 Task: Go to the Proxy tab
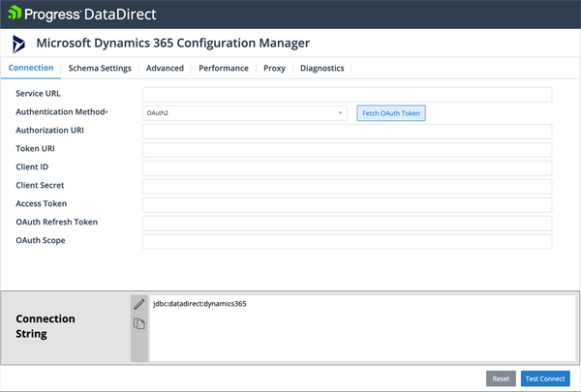tap(274, 69)
